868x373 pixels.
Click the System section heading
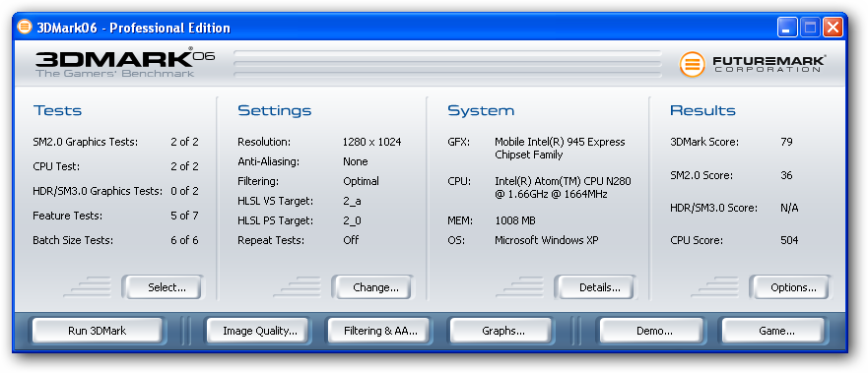click(x=481, y=110)
